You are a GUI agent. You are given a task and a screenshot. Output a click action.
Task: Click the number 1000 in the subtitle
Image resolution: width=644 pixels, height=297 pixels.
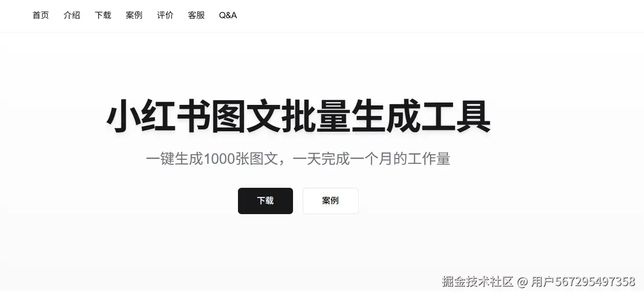219,159
